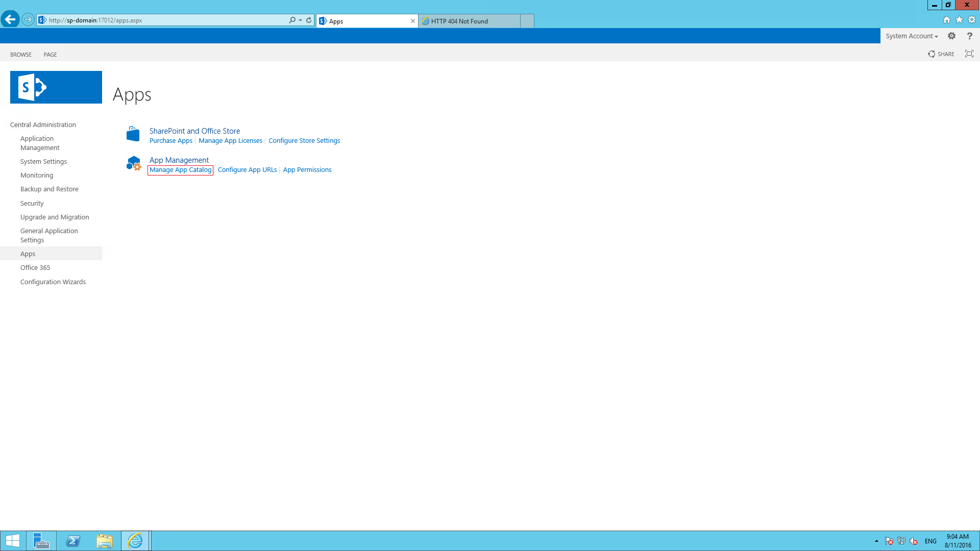Open the Windows Start button
The image size is (980, 551).
13,541
